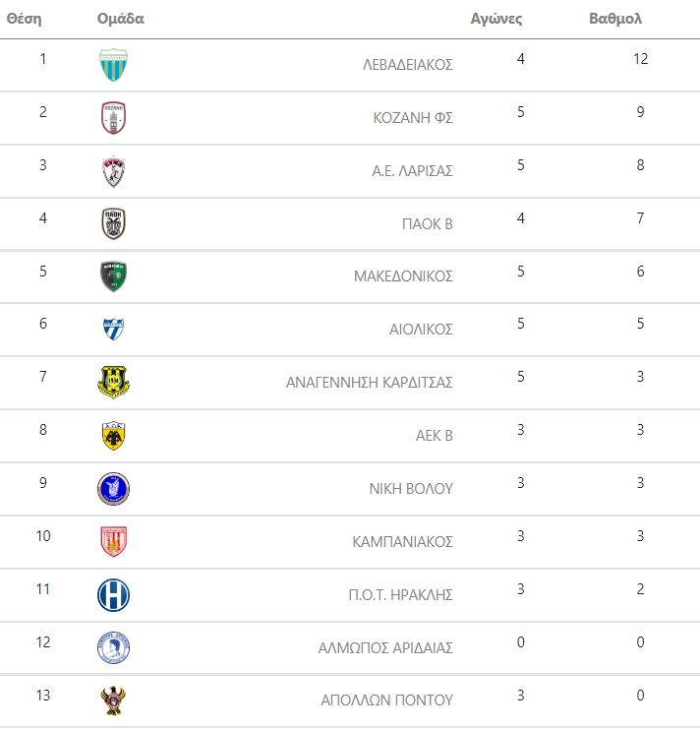Click the ΑΕΚ Β yellow eagle logo
The width and height of the screenshot is (700, 729).
pos(113,436)
